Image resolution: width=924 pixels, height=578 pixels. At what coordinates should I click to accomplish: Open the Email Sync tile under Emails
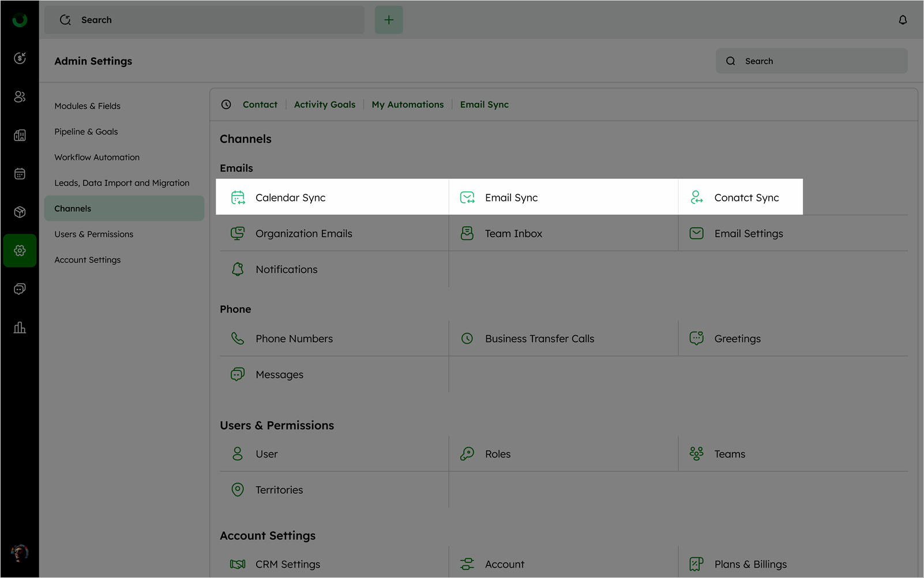564,197
